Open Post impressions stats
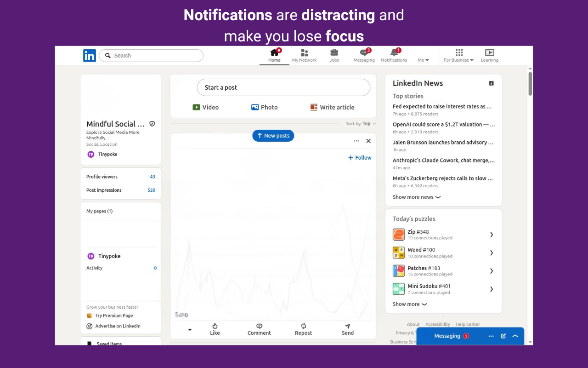588x368 pixels. (121, 190)
